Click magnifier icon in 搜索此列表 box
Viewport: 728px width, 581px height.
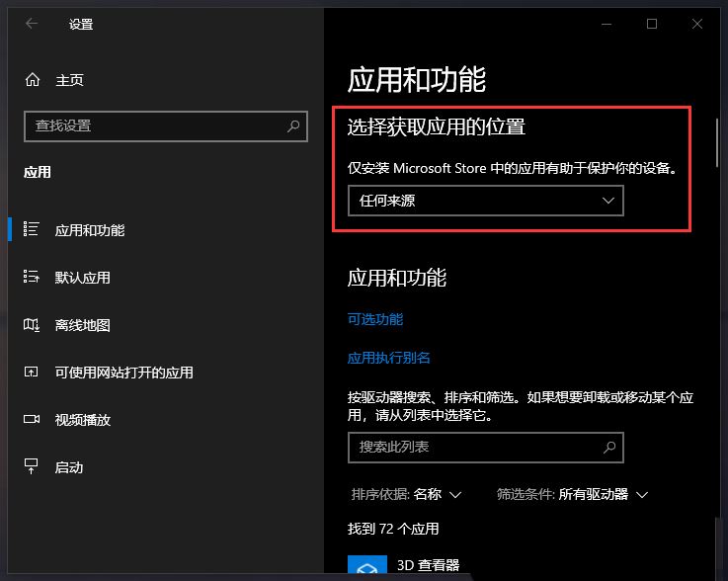610,447
